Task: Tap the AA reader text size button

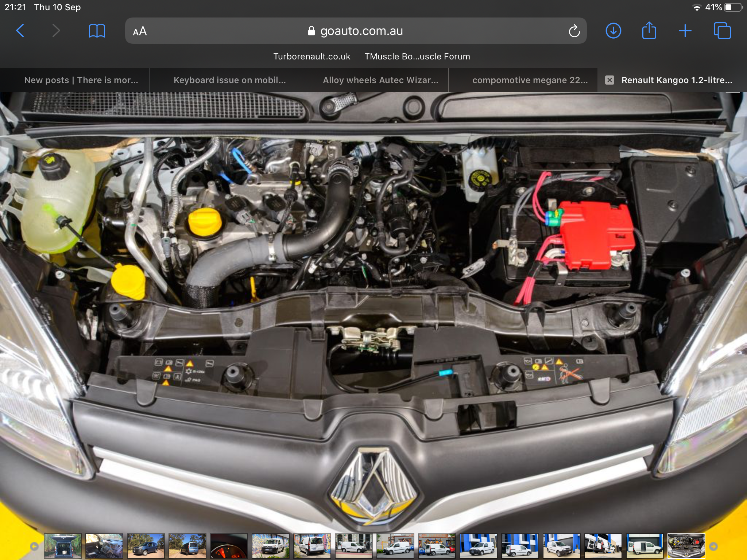Action: (140, 31)
